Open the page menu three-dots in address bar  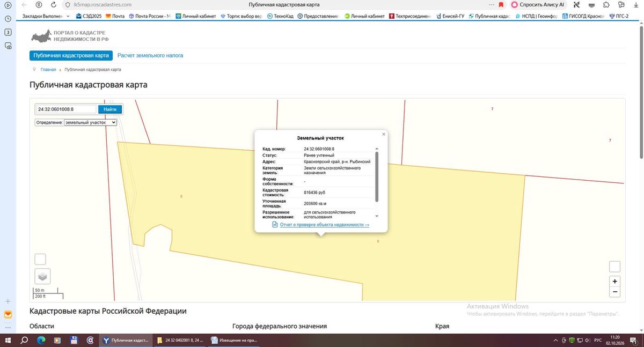click(492, 4)
